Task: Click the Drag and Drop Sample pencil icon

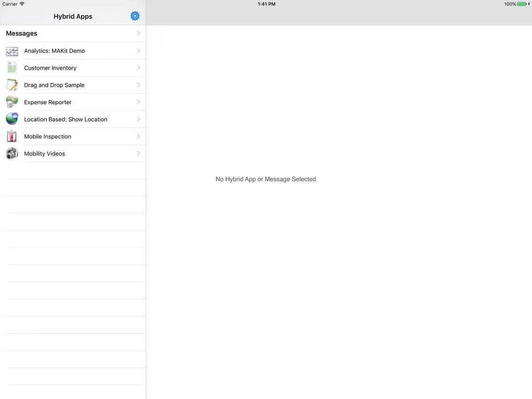Action: coord(12,85)
